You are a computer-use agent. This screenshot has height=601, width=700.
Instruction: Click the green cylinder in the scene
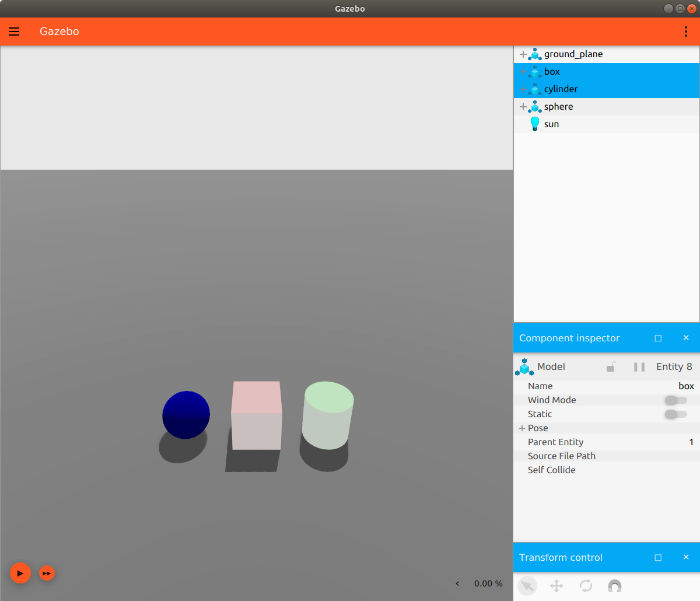[327, 415]
